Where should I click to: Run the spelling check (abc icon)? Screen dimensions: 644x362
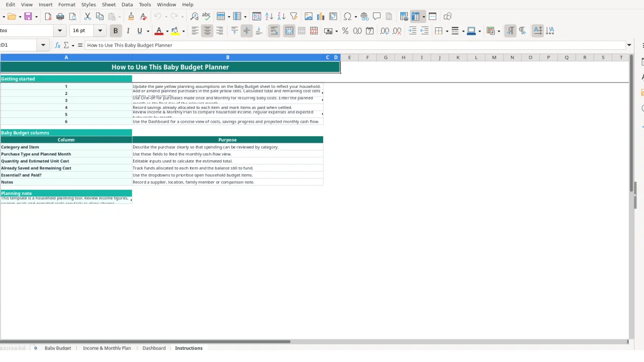tap(206, 17)
